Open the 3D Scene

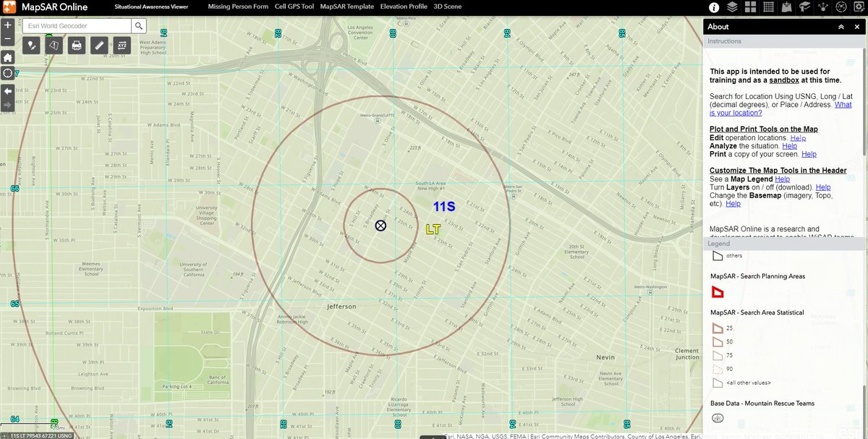pos(447,7)
